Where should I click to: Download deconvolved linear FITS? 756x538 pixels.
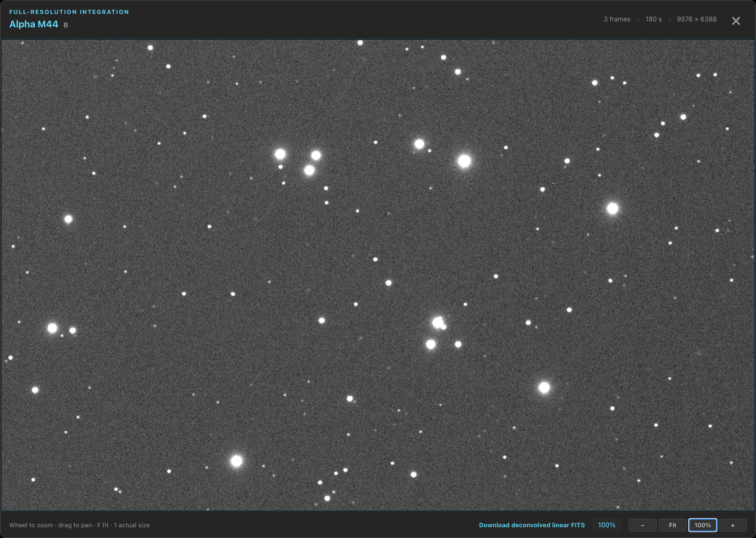click(532, 525)
